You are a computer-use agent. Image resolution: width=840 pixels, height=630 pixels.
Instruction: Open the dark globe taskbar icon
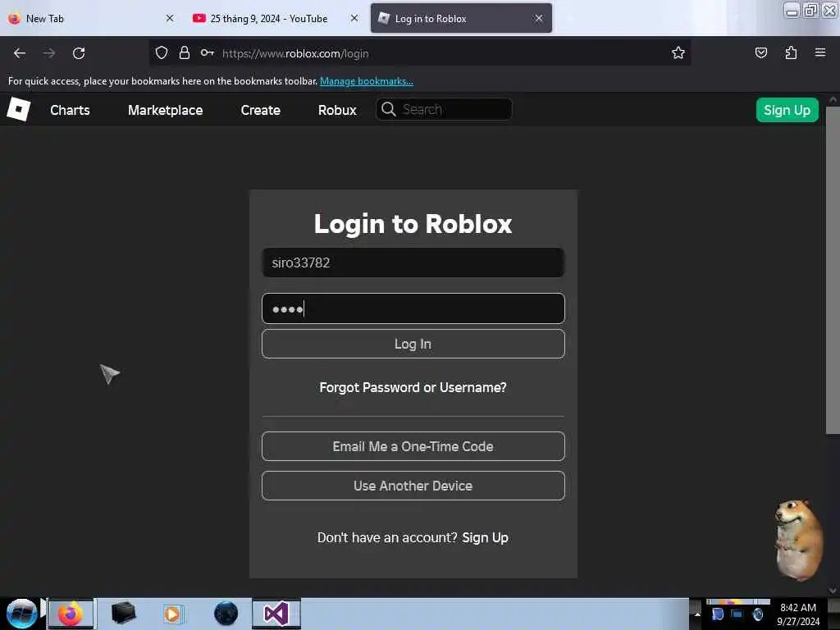tap(226, 614)
